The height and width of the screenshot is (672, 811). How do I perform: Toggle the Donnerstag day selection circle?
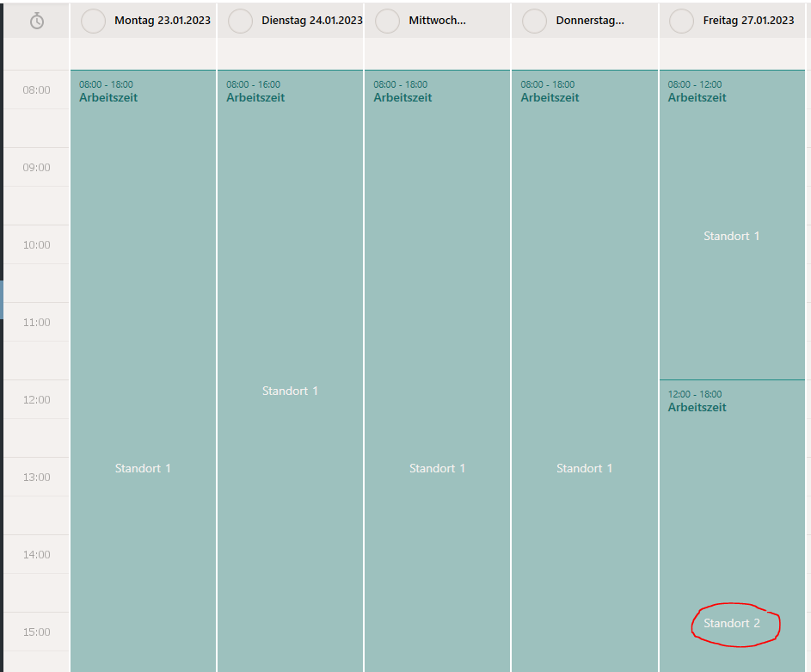535,21
